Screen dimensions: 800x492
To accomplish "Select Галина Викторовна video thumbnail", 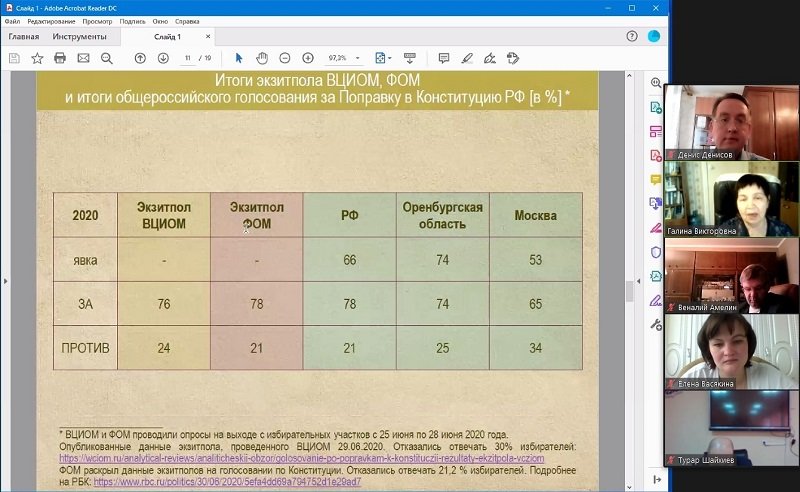I will click(x=731, y=200).
